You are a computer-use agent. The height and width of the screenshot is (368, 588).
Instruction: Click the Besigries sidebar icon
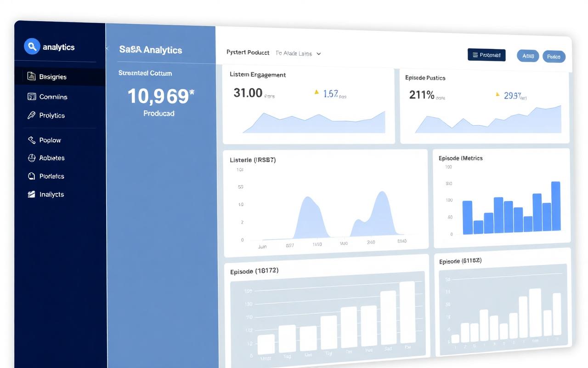tap(31, 76)
